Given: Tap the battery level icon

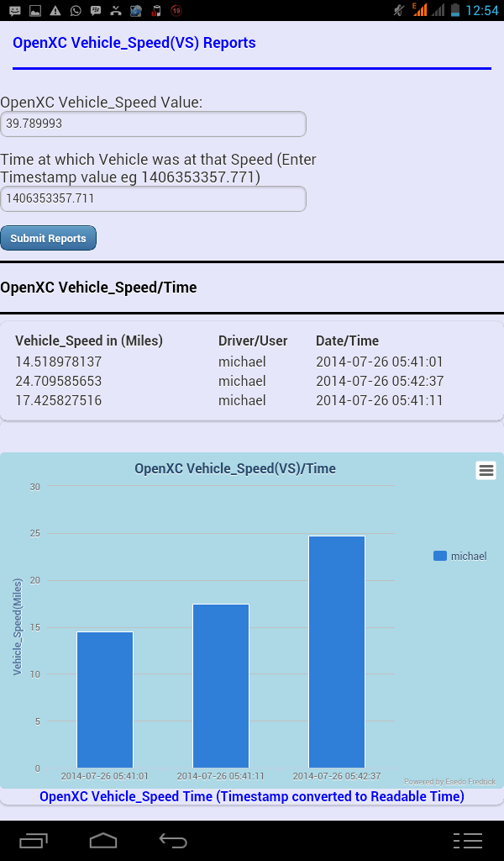Looking at the screenshot, I should point(454,10).
